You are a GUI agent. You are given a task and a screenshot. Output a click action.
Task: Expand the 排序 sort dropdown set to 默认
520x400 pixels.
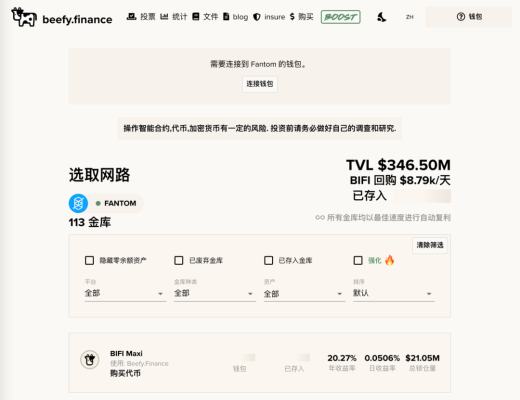394,293
